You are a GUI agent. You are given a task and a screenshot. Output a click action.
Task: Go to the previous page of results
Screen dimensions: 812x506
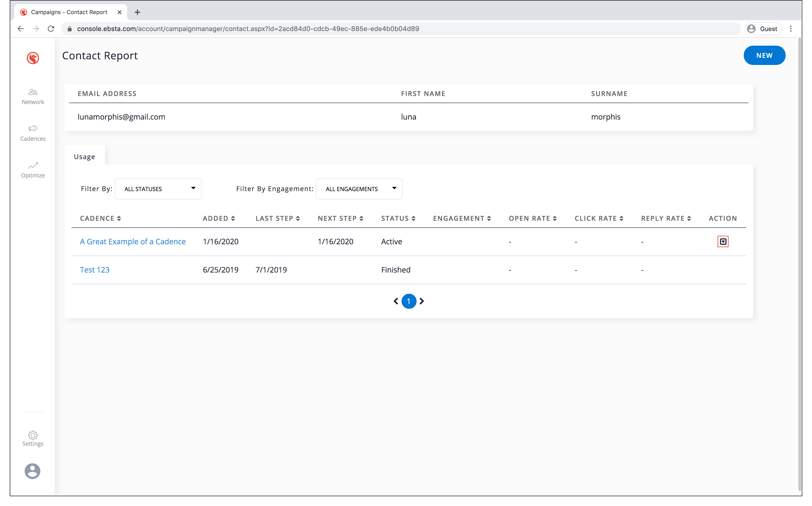pyautogui.click(x=395, y=301)
